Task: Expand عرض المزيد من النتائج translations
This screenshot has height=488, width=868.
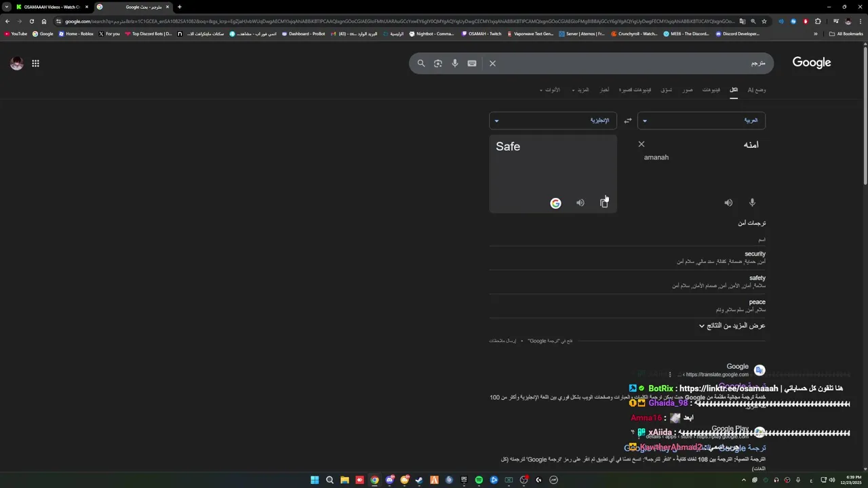Action: click(x=732, y=326)
